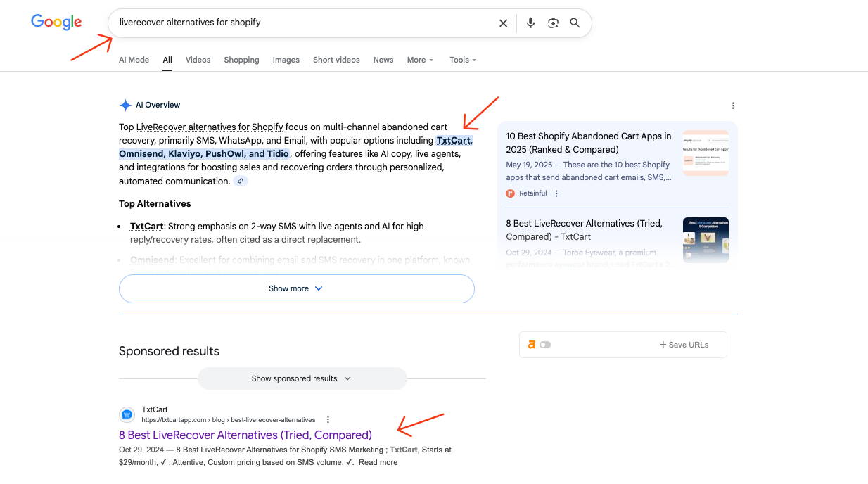Click the voice search microphone icon
The height and width of the screenshot is (484, 868).
(530, 23)
